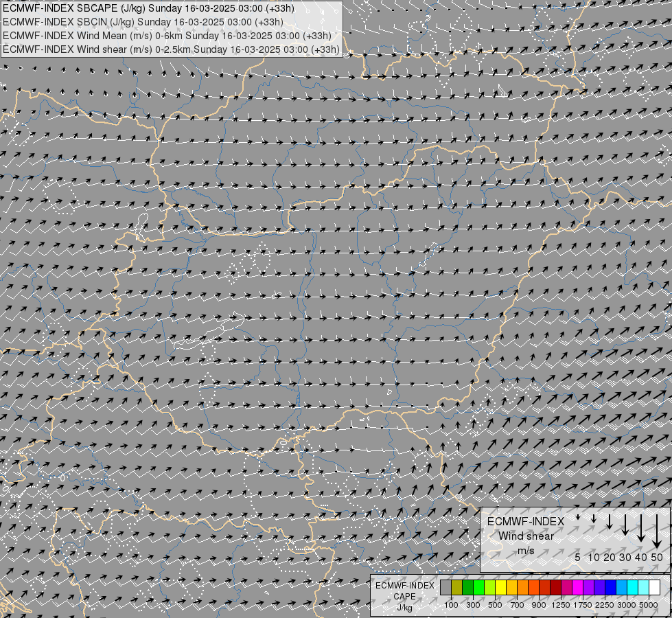Click the 5 m/s wind shear legend arrow

pos(578,517)
